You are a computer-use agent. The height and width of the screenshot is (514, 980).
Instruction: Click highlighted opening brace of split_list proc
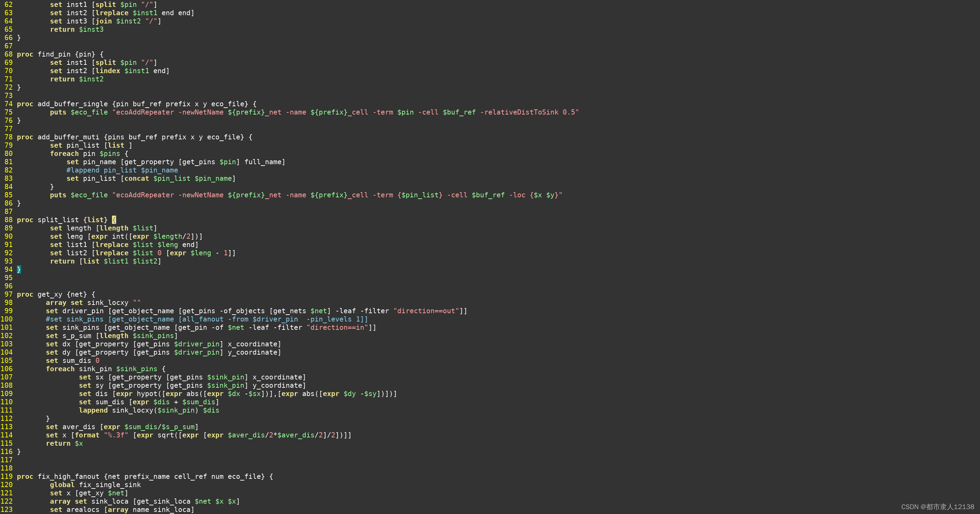tap(114, 220)
